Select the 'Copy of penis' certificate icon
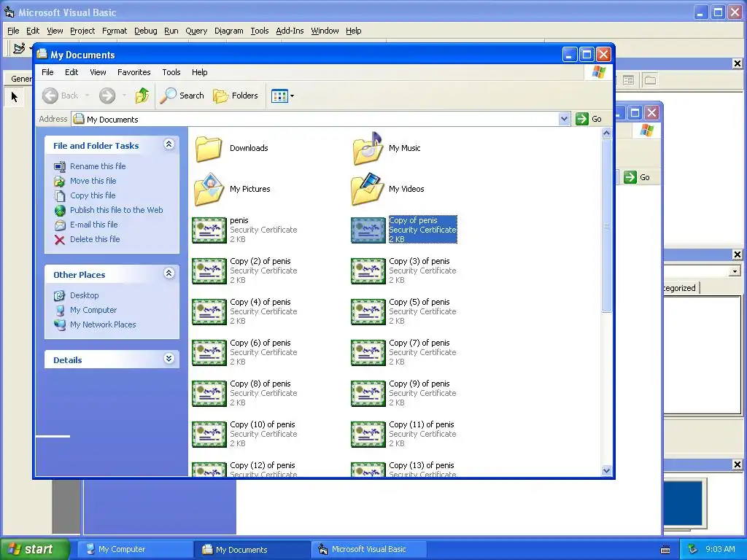The height and width of the screenshot is (560, 747). tap(368, 230)
